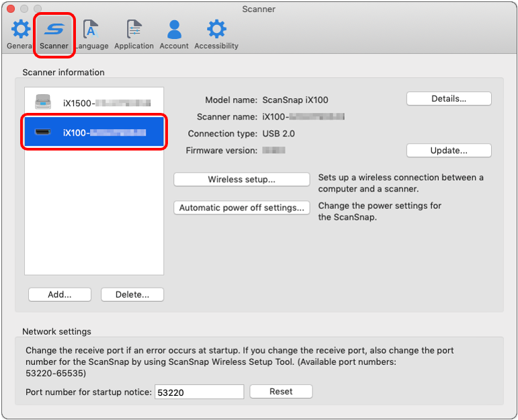The image size is (518, 420).
Task: Open Wireless setup...
Action: click(241, 179)
